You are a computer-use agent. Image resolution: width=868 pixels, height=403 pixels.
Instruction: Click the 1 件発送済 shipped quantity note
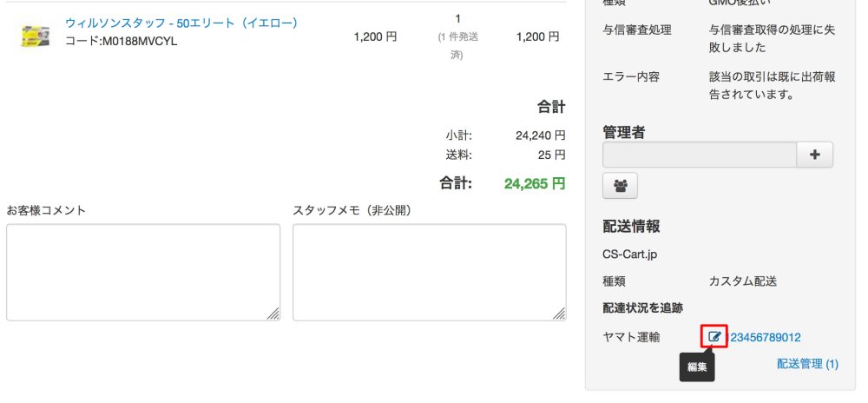[x=457, y=45]
